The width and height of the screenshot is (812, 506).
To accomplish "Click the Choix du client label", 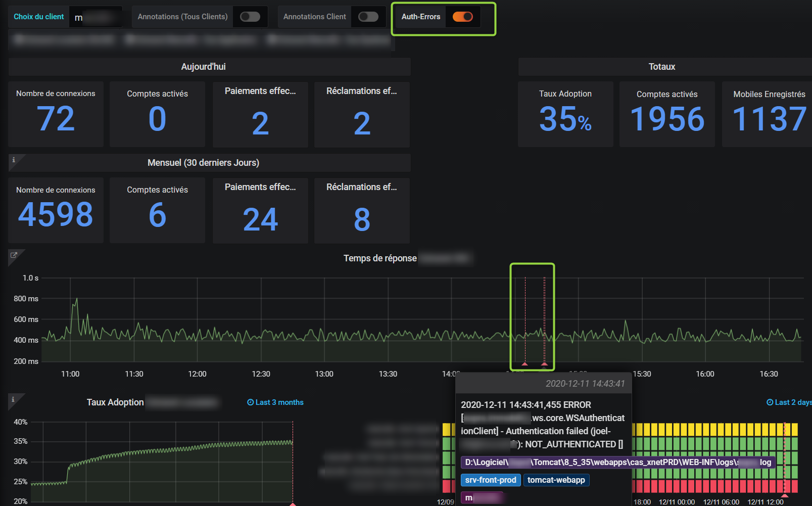I will tap(39, 17).
